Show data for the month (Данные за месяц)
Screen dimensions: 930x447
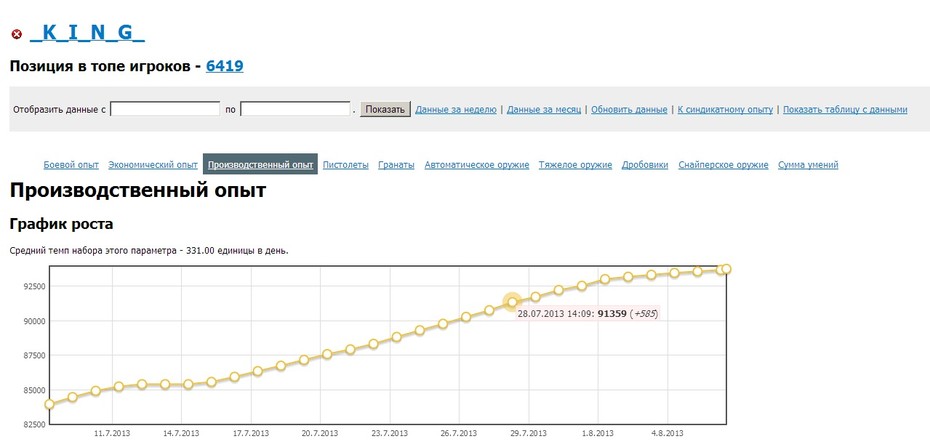coord(544,110)
